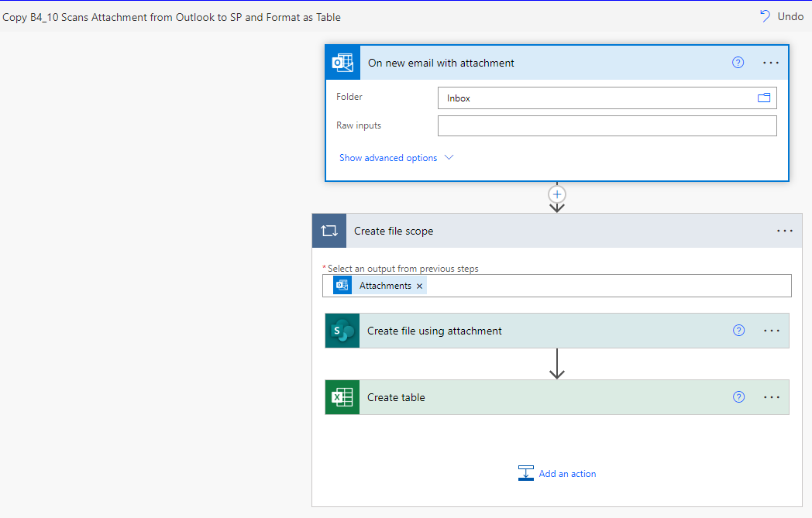812x518 pixels.
Task: Click the help icon on the email trigger
Action: click(738, 63)
